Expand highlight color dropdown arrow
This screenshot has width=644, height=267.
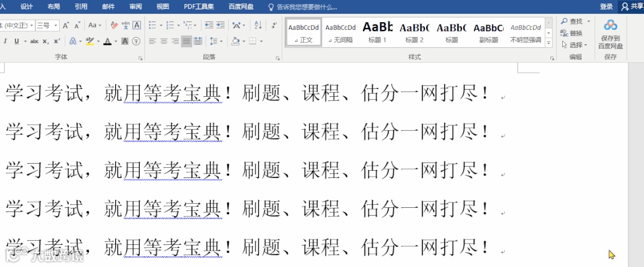(98, 41)
